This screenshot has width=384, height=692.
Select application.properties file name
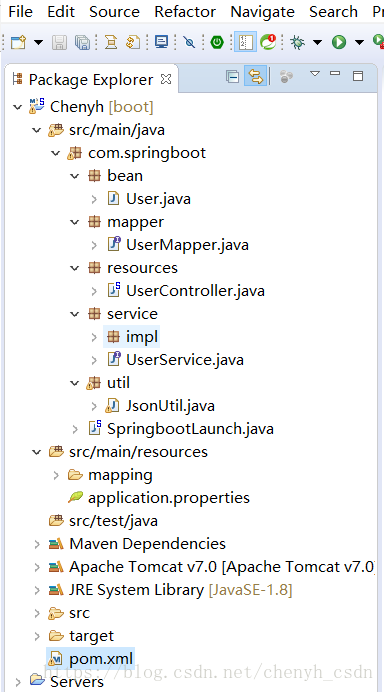click(x=169, y=498)
